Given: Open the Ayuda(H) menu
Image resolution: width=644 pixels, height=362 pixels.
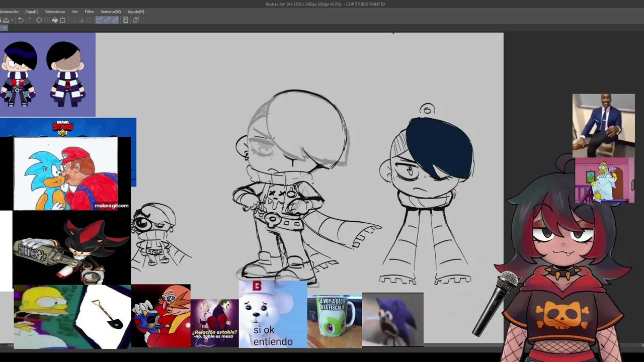Looking at the screenshot, I should pyautogui.click(x=136, y=12).
